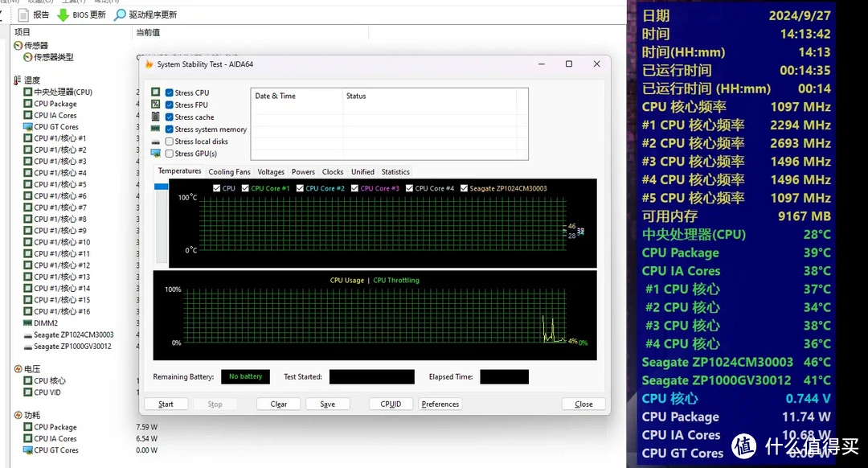Screen dimensions: 868x468
Task: Click the Report (报告) toolbar icon
Action: coord(23,15)
